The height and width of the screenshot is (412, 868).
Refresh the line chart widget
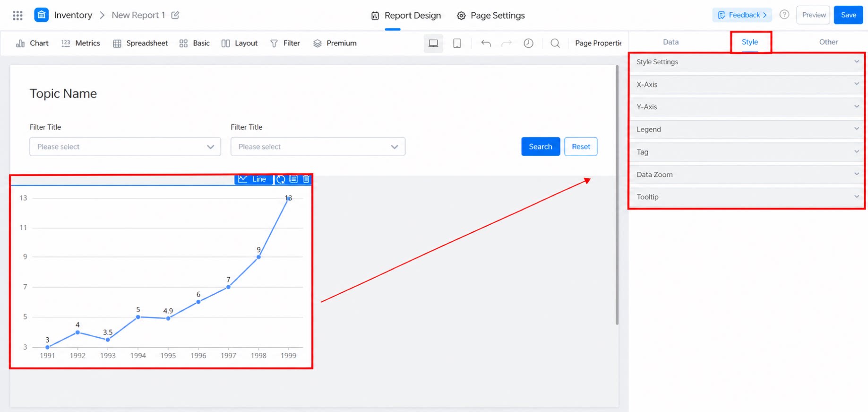pyautogui.click(x=281, y=179)
